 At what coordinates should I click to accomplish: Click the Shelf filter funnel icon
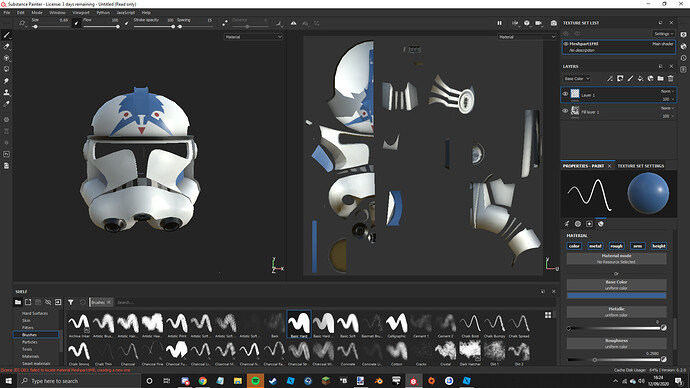(70, 302)
